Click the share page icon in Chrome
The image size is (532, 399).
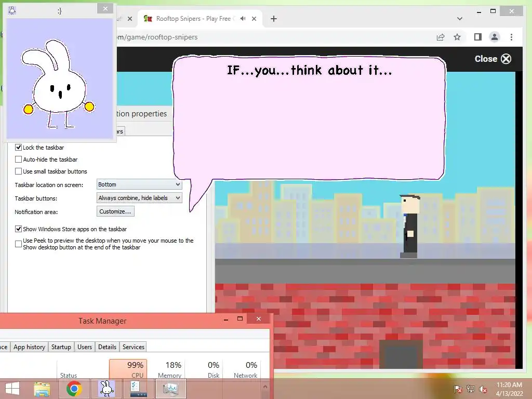(x=441, y=37)
